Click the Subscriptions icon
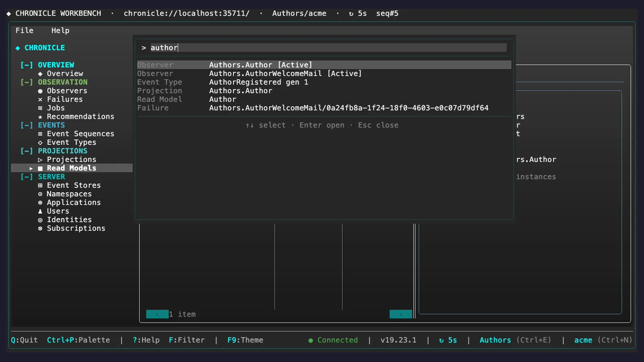The height and width of the screenshot is (362, 644). [40, 228]
